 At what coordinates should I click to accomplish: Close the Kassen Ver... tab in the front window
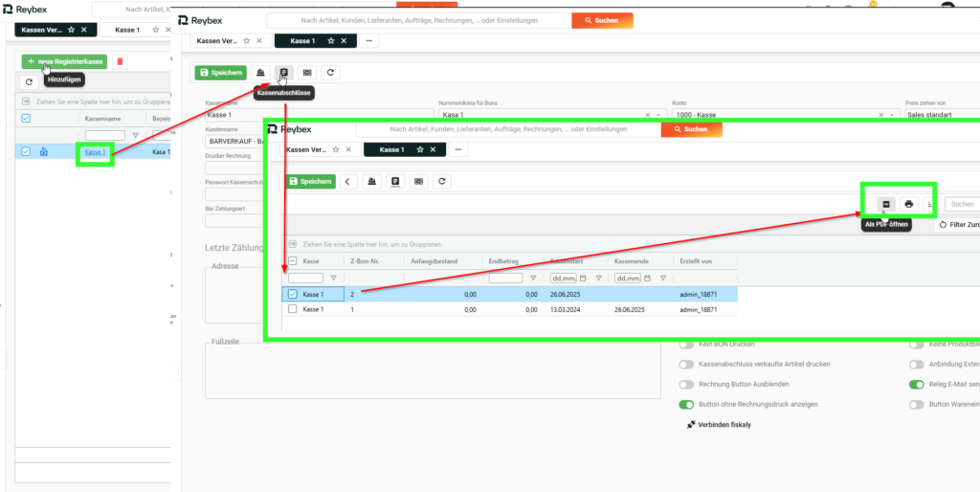[348, 150]
